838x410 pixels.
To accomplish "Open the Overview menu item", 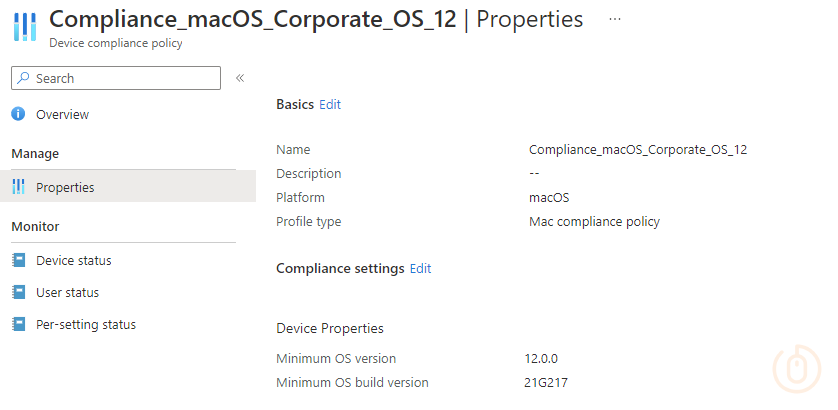I will [62, 115].
